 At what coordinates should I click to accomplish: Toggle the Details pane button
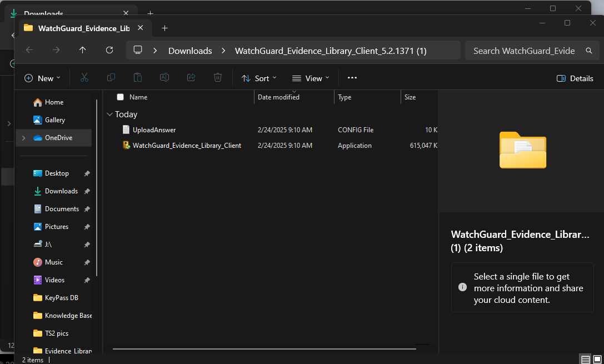[x=575, y=78]
